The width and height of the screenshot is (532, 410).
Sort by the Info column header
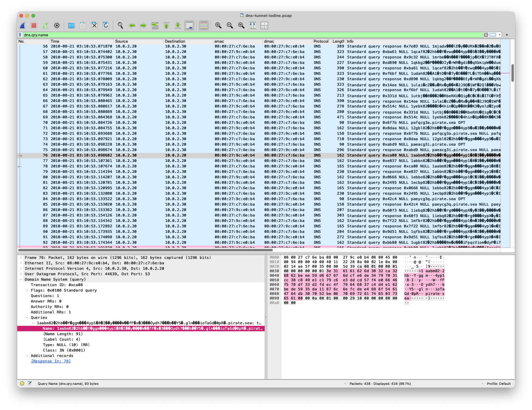pos(423,41)
